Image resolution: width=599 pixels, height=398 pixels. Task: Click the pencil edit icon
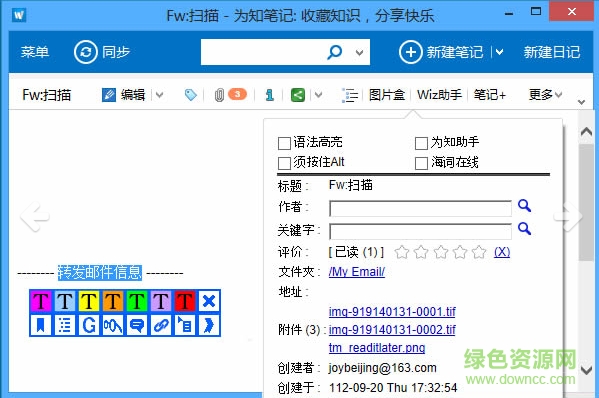click(x=108, y=95)
